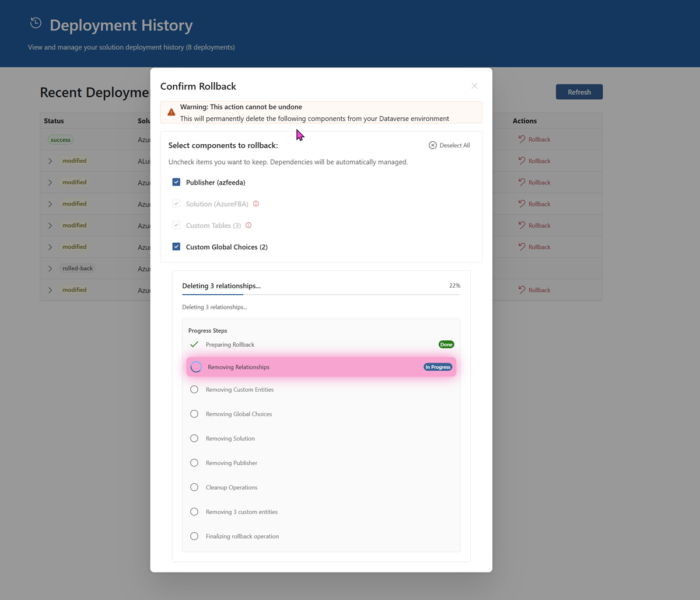Close the Confirm Rollback dialog
Image resolution: width=700 pixels, height=600 pixels.
pyautogui.click(x=474, y=86)
